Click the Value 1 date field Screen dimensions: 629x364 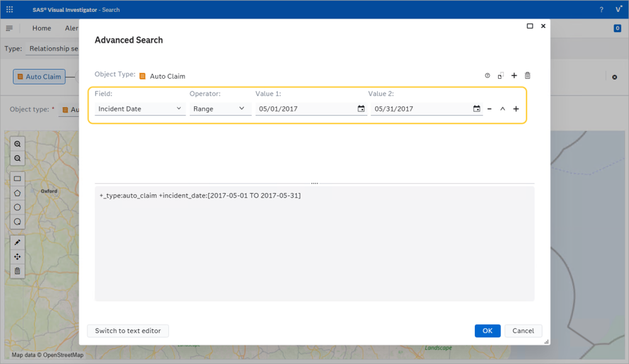(x=305, y=109)
